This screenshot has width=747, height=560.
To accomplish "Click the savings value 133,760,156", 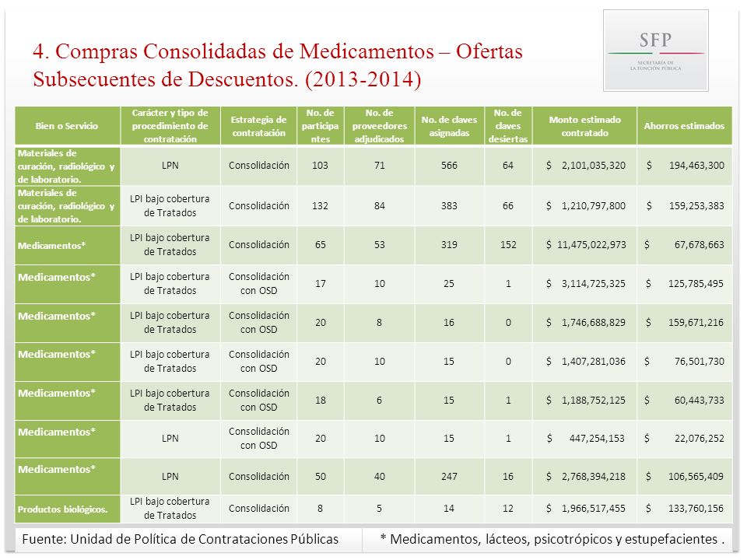I will pyautogui.click(x=696, y=509).
